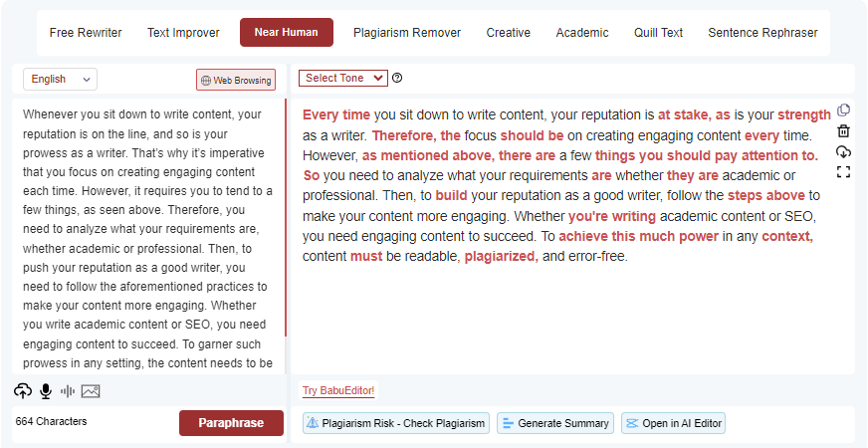Choose the Sentence Rephraser tab
Image resolution: width=868 pixels, height=448 pixels.
pos(762,33)
